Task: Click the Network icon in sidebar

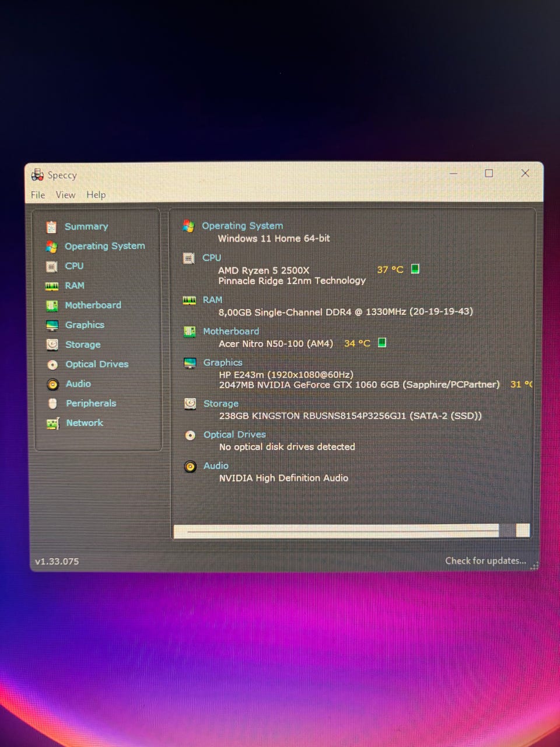Action: click(53, 424)
